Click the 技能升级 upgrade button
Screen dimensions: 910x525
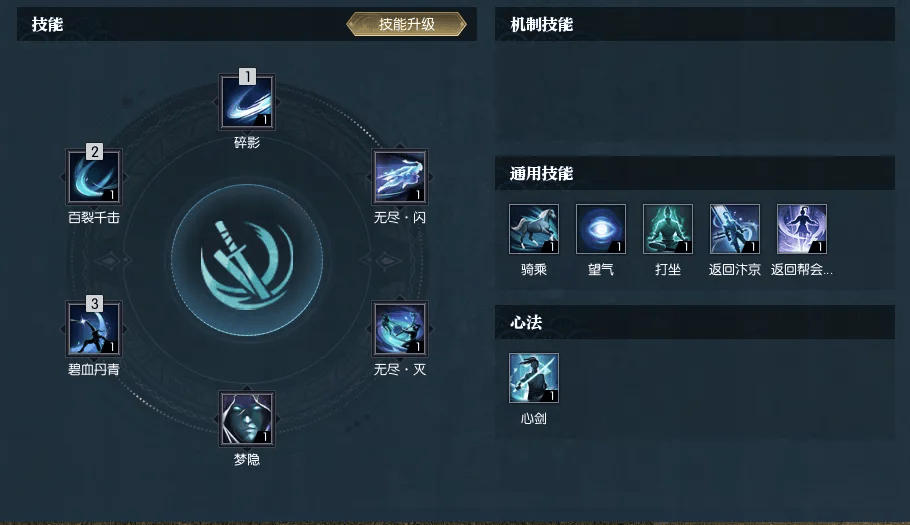[406, 24]
